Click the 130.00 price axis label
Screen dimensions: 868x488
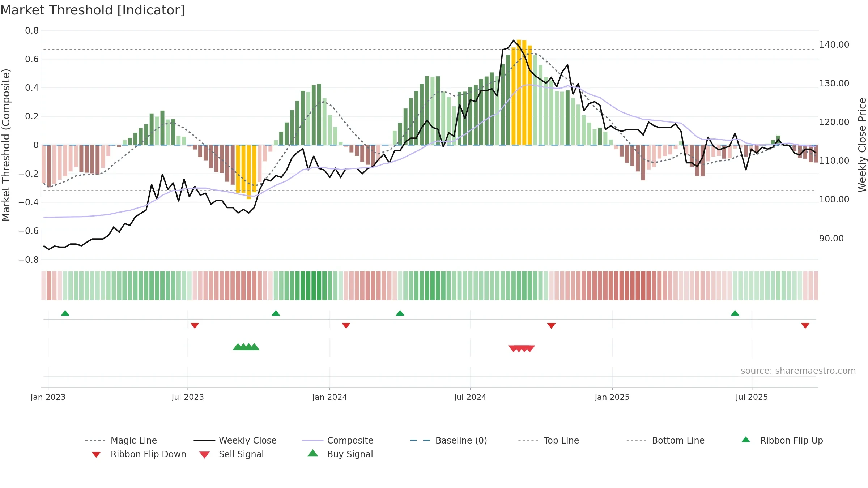[834, 84]
